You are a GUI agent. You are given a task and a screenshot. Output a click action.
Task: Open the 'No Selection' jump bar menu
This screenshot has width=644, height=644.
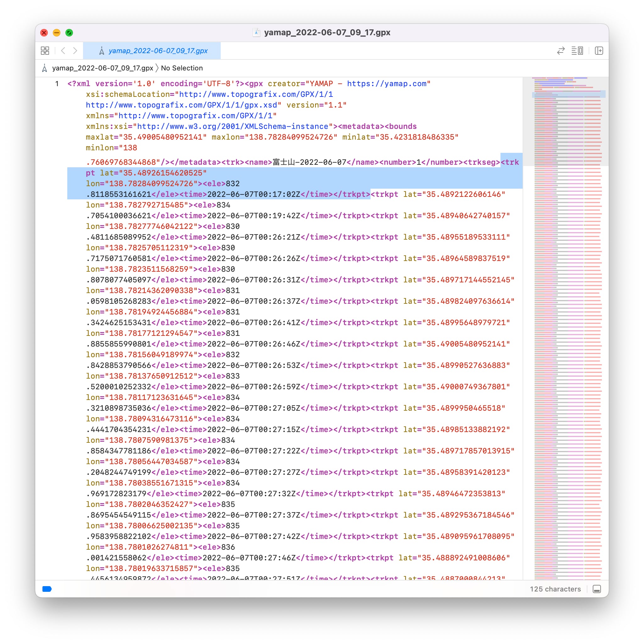pos(182,68)
